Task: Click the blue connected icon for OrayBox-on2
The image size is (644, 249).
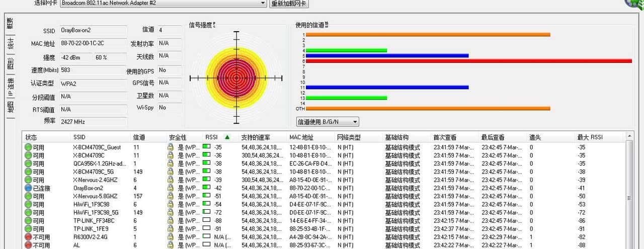Action: [28, 188]
